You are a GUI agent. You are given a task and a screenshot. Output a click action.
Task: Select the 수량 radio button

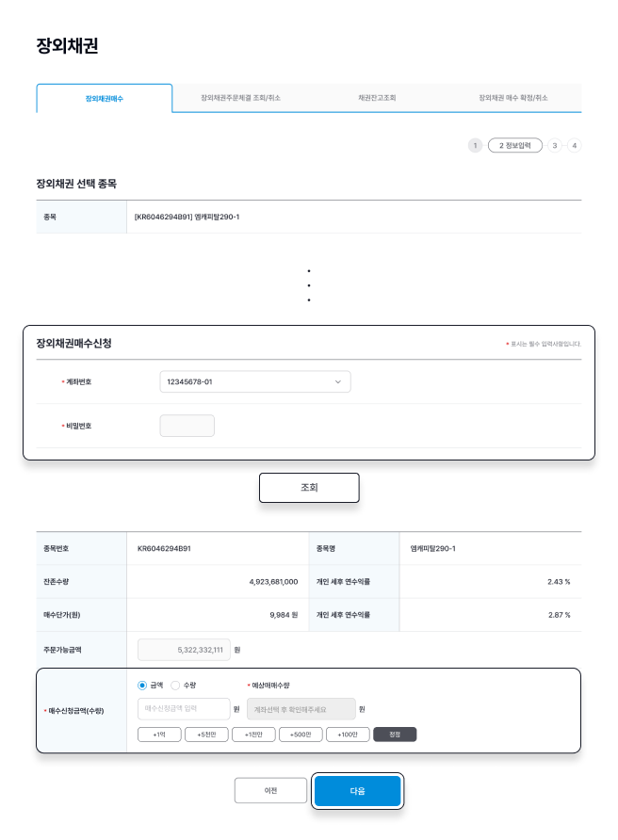[175, 686]
